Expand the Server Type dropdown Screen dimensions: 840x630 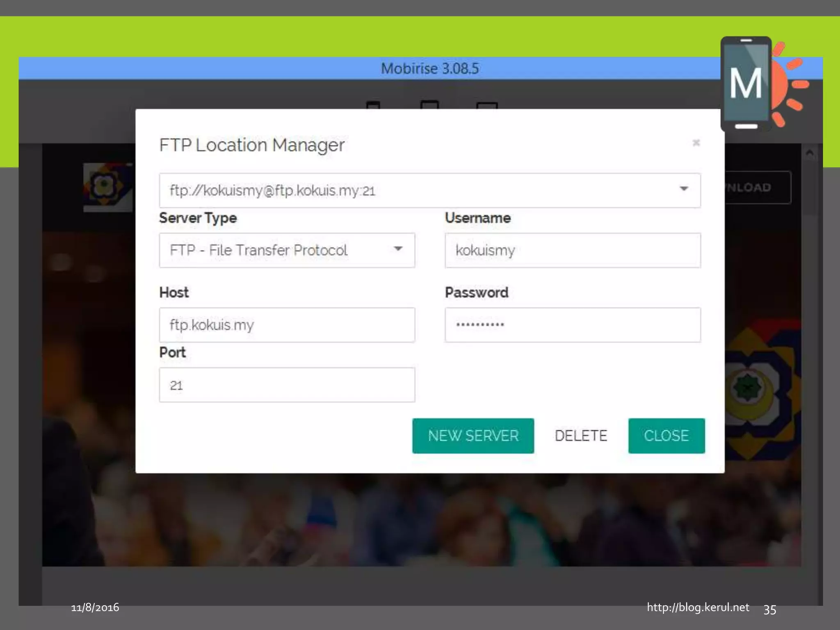click(x=279, y=250)
